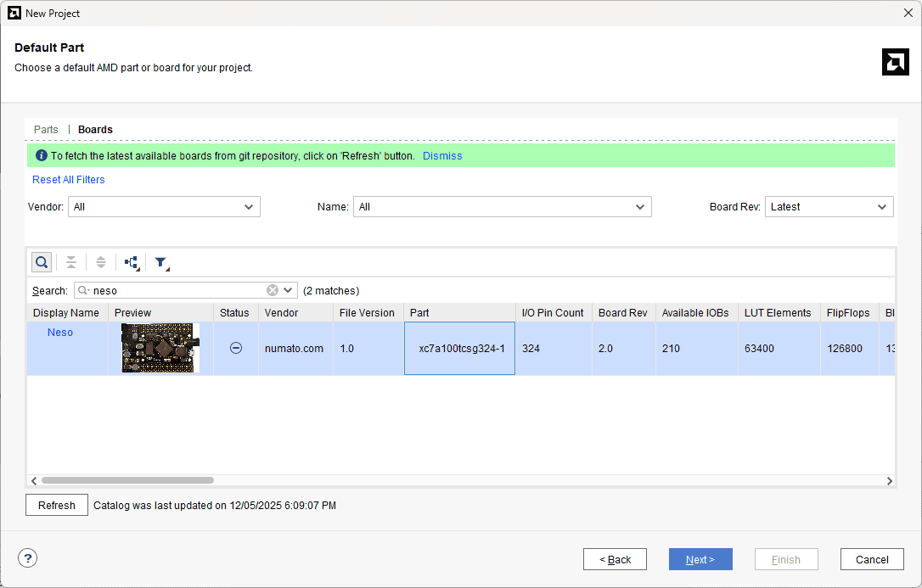Viewport: 922px width, 588px height.
Task: Click the AMD logo in header
Action: pos(895,62)
